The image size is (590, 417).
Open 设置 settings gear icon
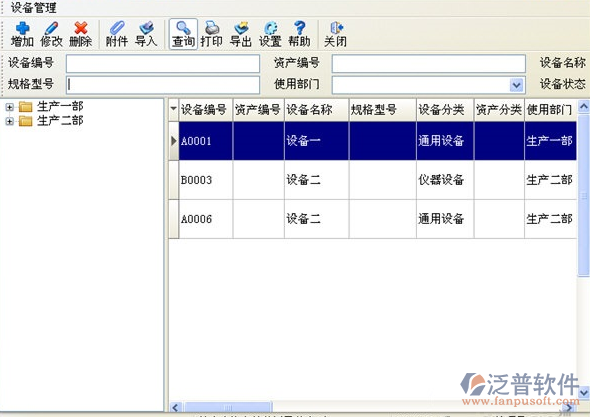coord(270,28)
